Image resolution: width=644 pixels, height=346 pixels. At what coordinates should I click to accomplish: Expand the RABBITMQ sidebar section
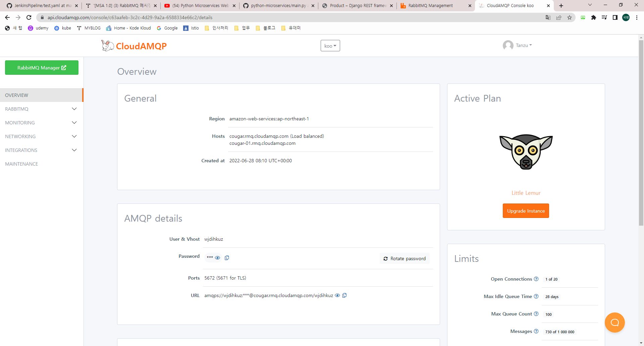tap(42, 109)
